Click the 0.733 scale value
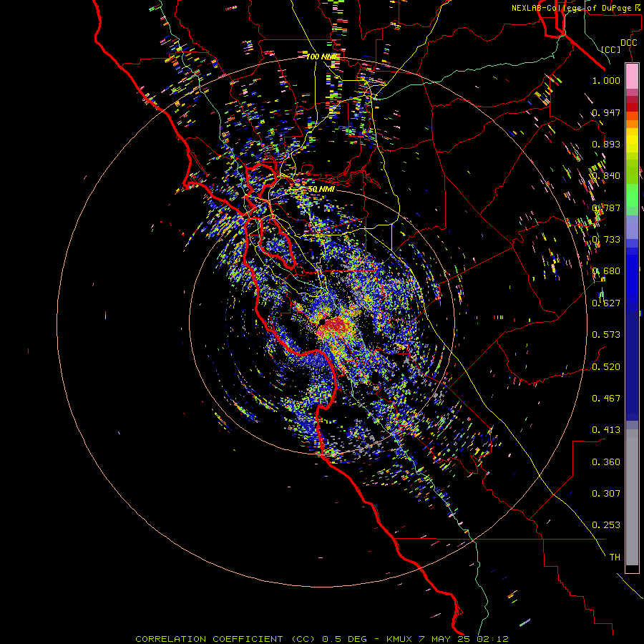Image resolution: width=644 pixels, height=644 pixels. pos(606,240)
